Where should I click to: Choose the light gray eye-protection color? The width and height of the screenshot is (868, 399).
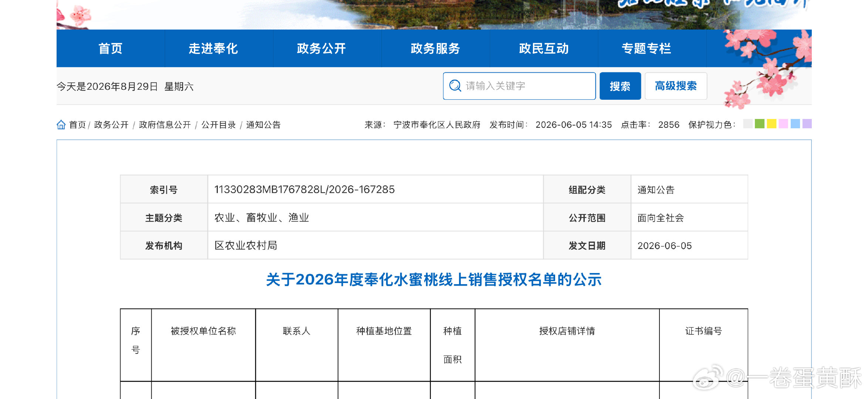[747, 124]
